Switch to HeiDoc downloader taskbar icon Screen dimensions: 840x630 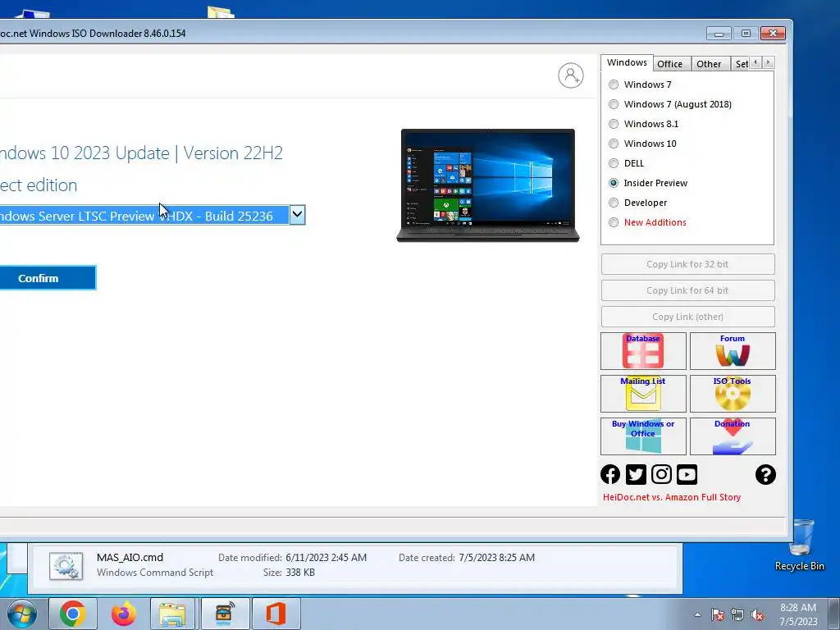pos(225,614)
